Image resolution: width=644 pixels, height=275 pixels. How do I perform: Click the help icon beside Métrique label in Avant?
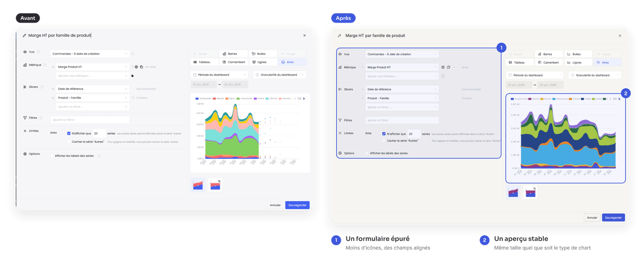45,65
